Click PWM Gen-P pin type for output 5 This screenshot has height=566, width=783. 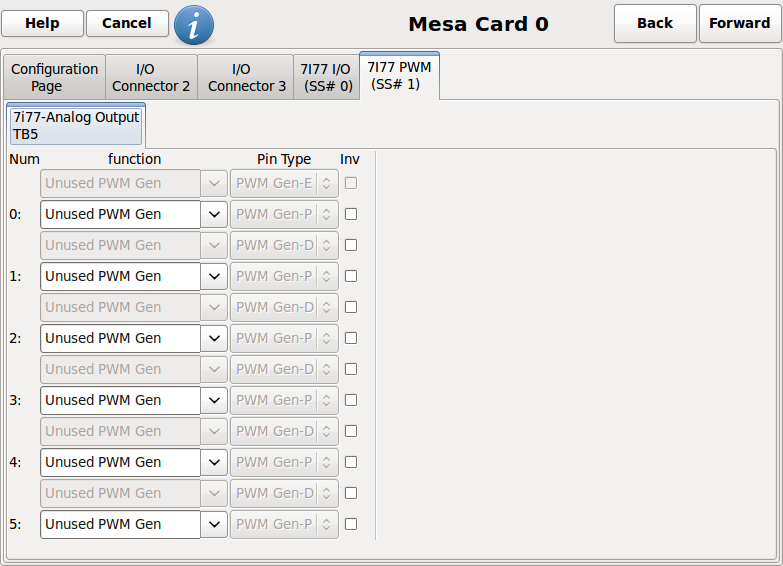click(284, 524)
